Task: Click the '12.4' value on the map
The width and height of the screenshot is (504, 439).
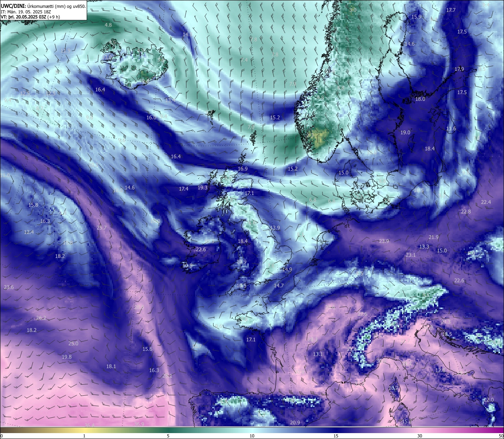Action: click(x=29, y=232)
